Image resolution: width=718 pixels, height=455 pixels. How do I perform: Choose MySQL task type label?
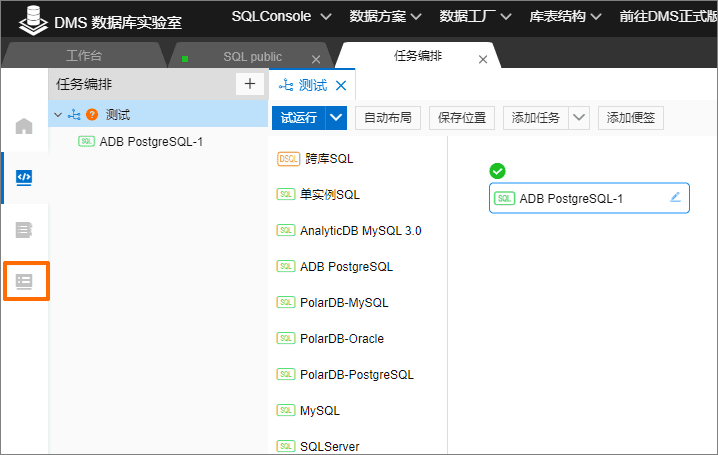[x=320, y=410]
